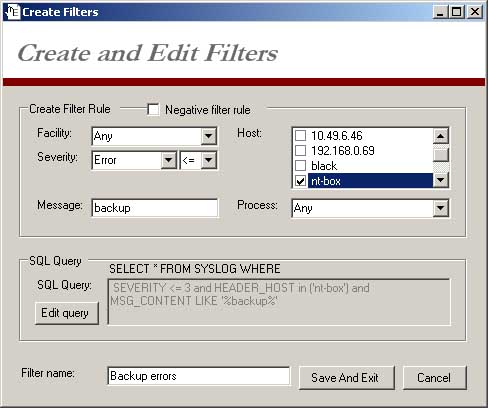Check the 192.168.0.69 host checkbox

point(301,151)
